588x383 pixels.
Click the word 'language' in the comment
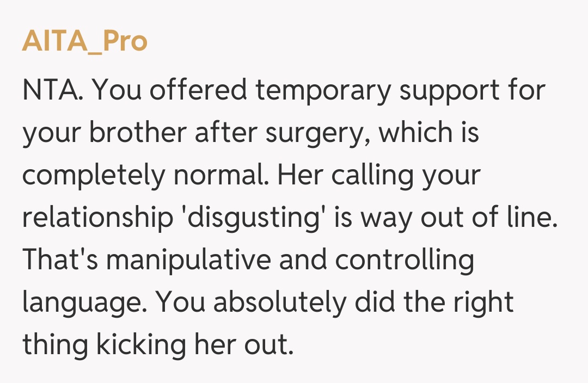(79, 302)
